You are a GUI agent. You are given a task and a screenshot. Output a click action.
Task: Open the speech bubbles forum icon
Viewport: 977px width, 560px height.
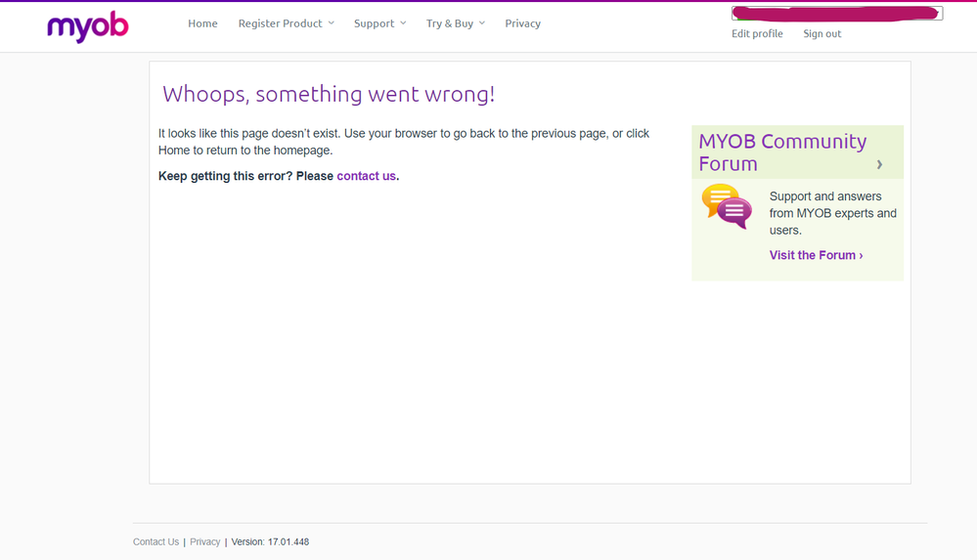coord(727,206)
